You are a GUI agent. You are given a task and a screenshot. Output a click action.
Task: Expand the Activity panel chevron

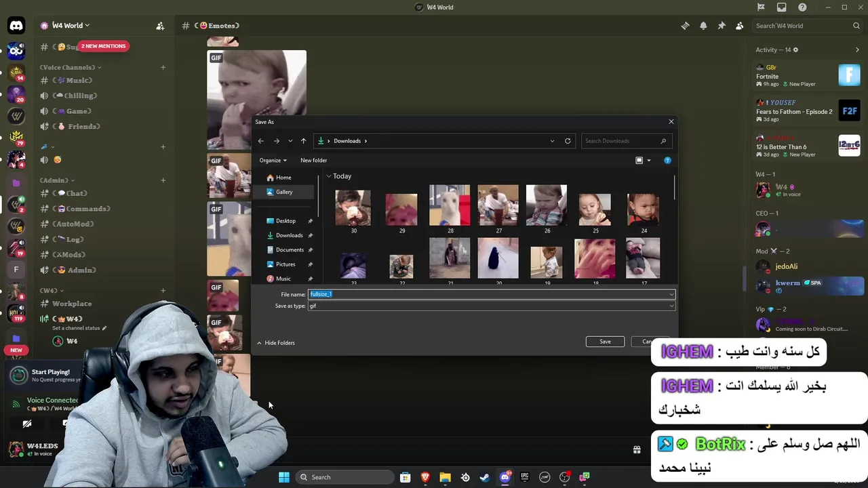tap(857, 49)
